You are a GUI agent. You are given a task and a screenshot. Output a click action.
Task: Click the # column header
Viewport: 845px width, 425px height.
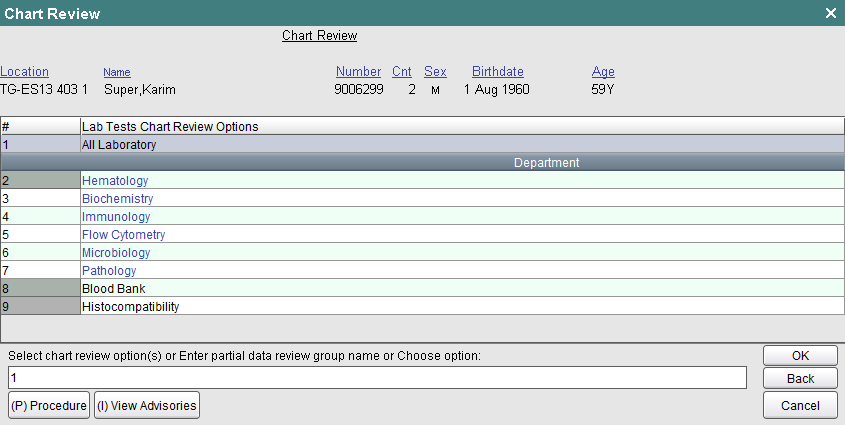click(x=40, y=127)
